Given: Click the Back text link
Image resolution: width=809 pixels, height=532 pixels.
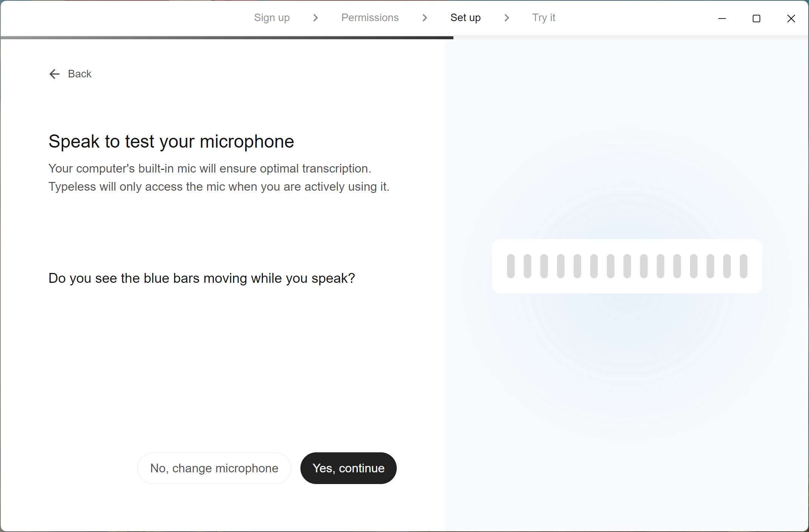Looking at the screenshot, I should 79,74.
